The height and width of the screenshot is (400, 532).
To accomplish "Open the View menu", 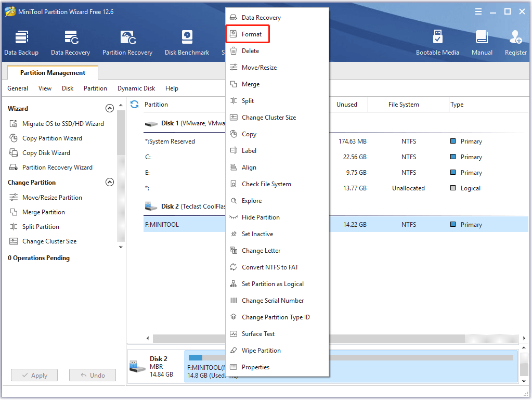I will pos(45,88).
